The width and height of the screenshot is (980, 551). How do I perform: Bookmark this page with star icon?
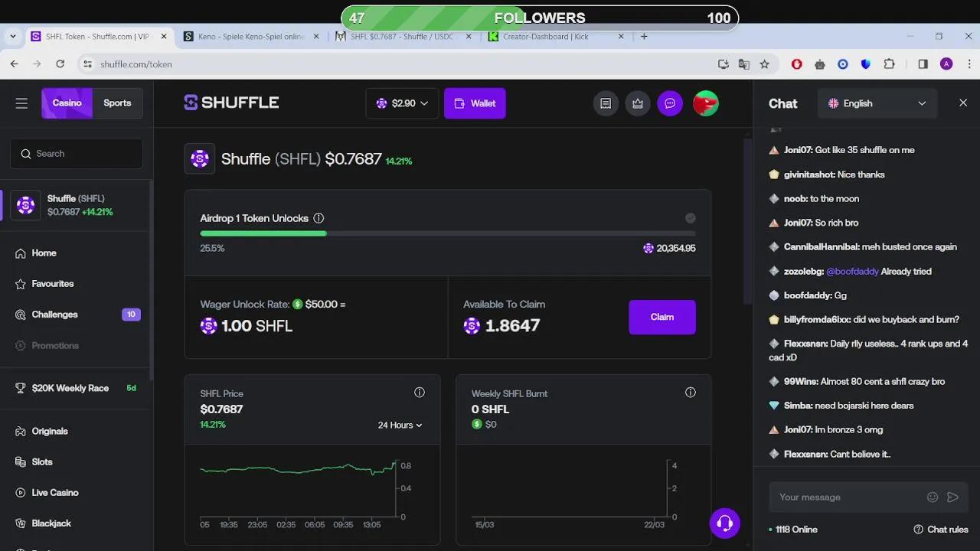[x=764, y=64]
